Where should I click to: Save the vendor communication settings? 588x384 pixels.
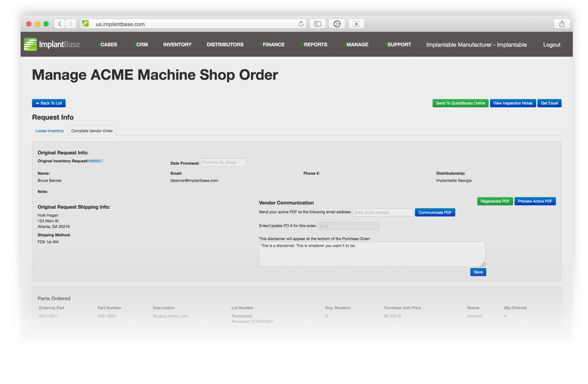pyautogui.click(x=478, y=272)
